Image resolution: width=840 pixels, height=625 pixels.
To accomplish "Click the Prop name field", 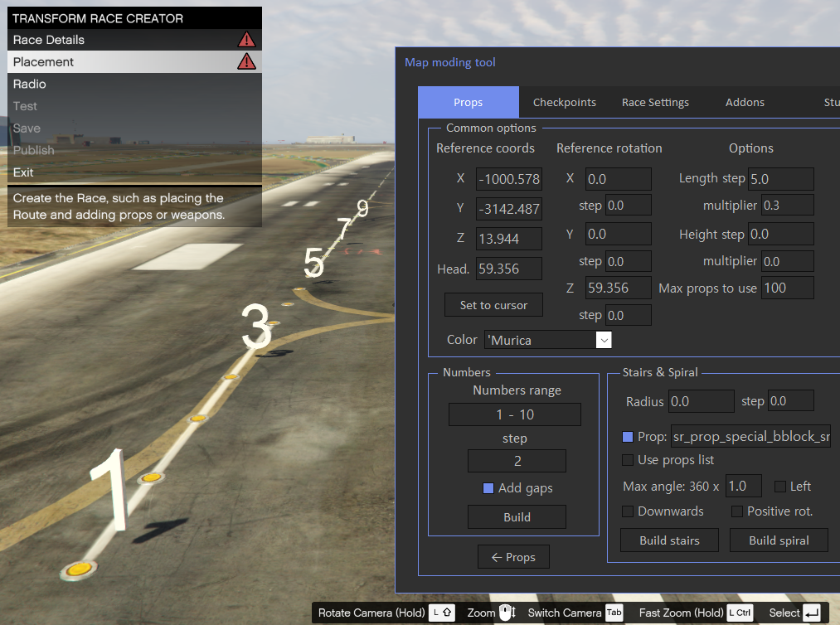I will 751,437.
